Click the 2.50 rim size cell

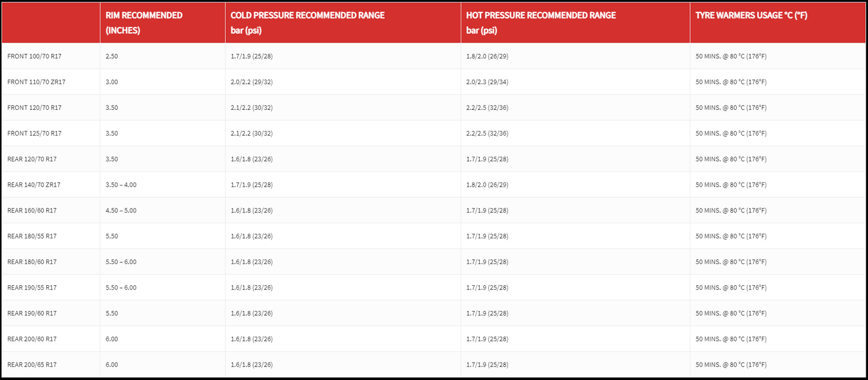pyautogui.click(x=112, y=56)
